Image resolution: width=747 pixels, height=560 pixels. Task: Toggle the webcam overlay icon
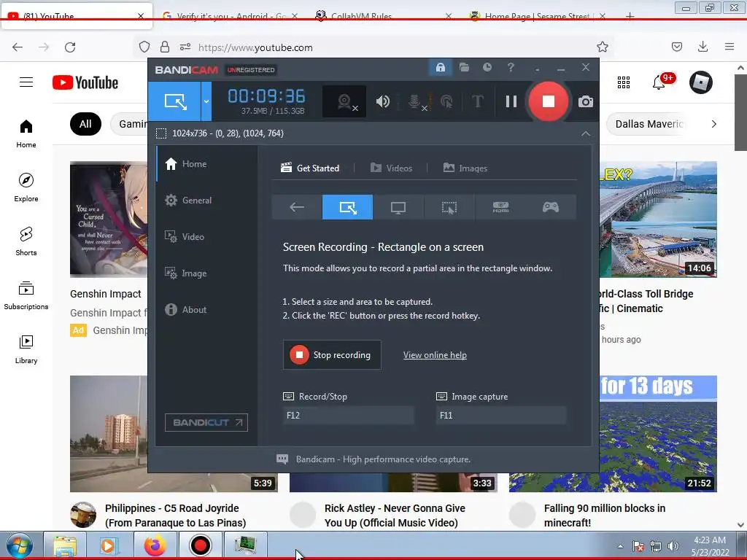click(344, 101)
